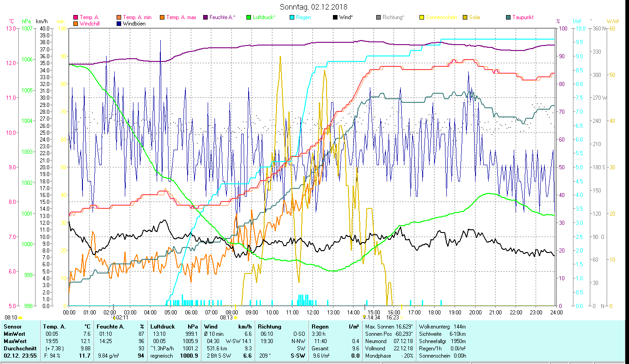Click the Luftdruck column header in table

(x=163, y=327)
